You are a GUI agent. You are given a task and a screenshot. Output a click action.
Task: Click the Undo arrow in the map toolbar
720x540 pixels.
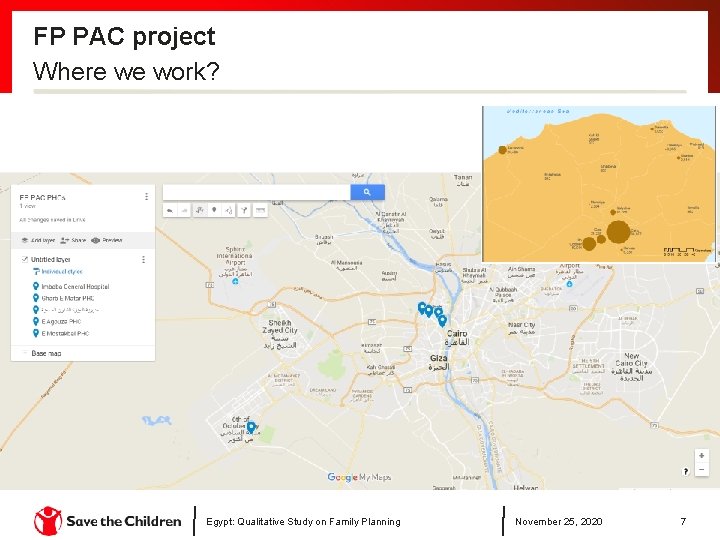pyautogui.click(x=170, y=210)
